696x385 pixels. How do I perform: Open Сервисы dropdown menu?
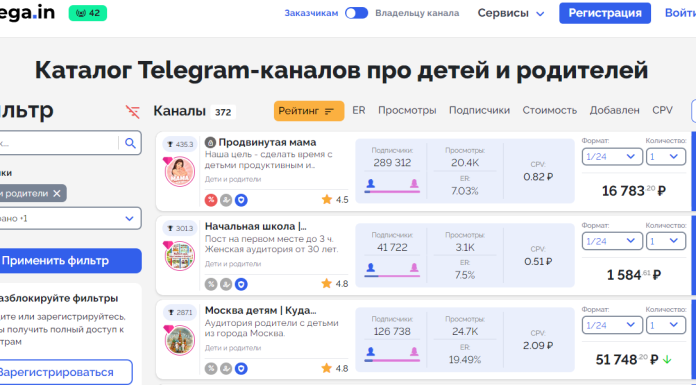(x=511, y=13)
